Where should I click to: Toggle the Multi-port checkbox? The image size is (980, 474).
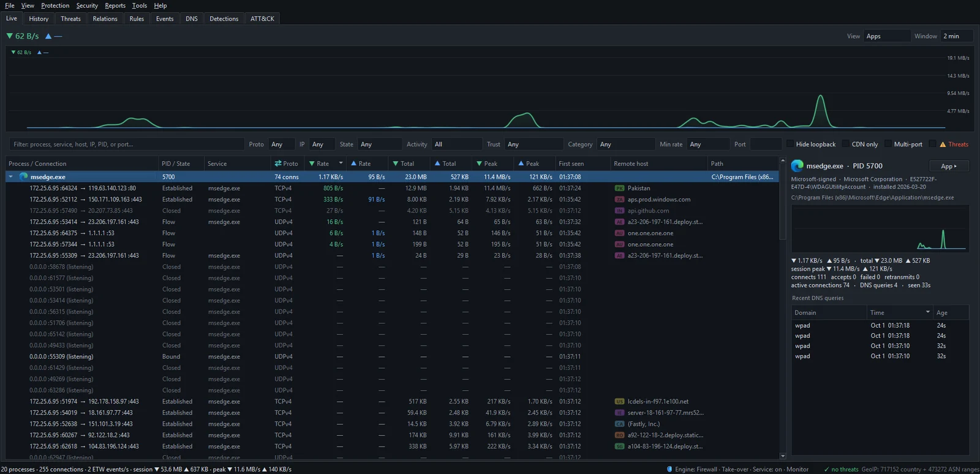click(888, 145)
